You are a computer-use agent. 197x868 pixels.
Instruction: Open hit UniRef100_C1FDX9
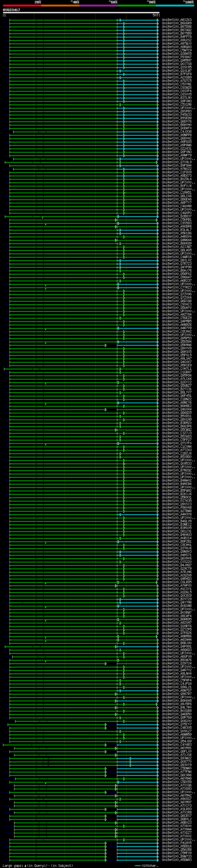(177, 172)
